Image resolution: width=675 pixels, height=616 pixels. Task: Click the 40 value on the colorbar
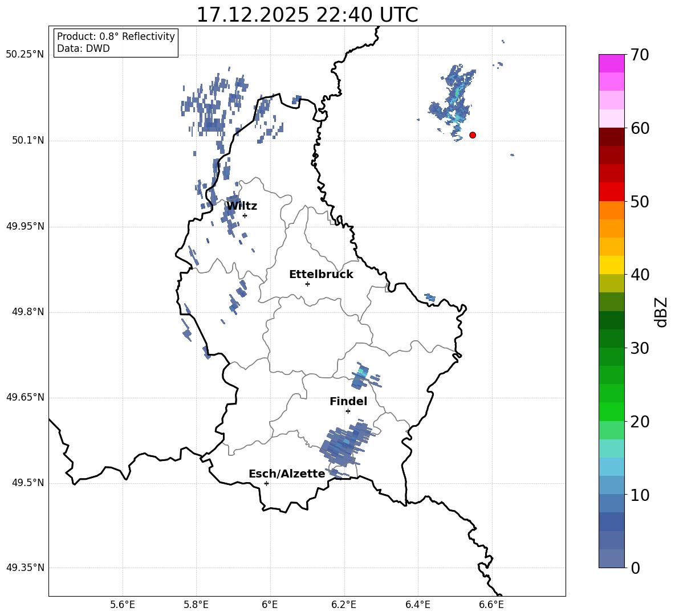pyautogui.click(x=640, y=275)
